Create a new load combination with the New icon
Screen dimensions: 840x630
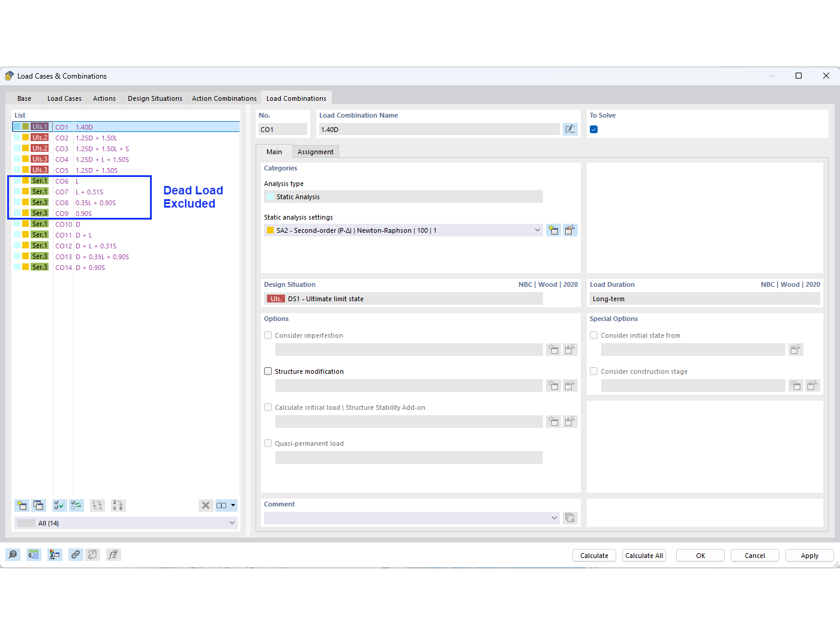point(21,505)
